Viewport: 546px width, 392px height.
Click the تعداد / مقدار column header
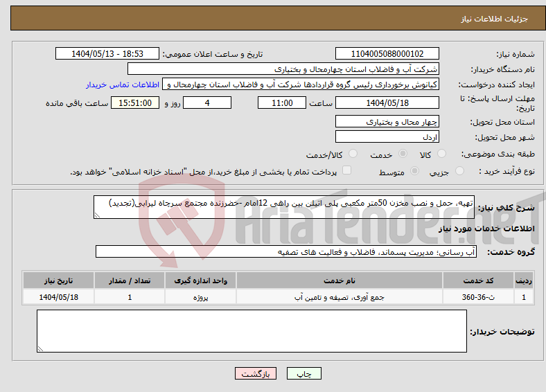pyautogui.click(x=130, y=280)
